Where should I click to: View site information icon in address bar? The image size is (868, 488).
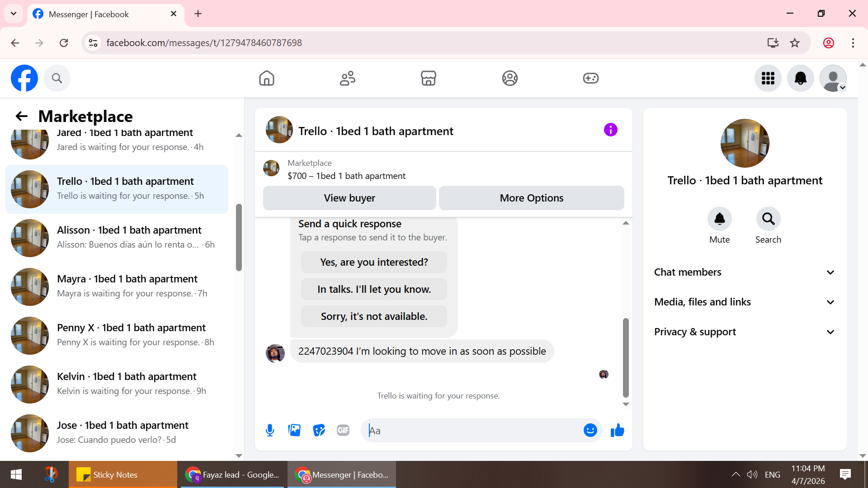[93, 43]
